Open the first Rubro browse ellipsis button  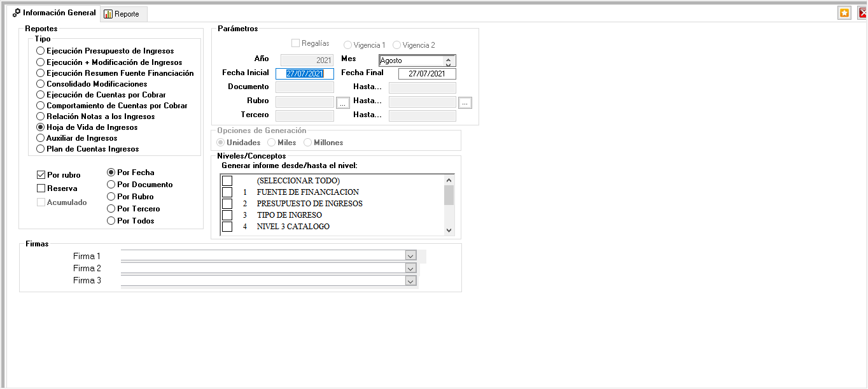[342, 103]
